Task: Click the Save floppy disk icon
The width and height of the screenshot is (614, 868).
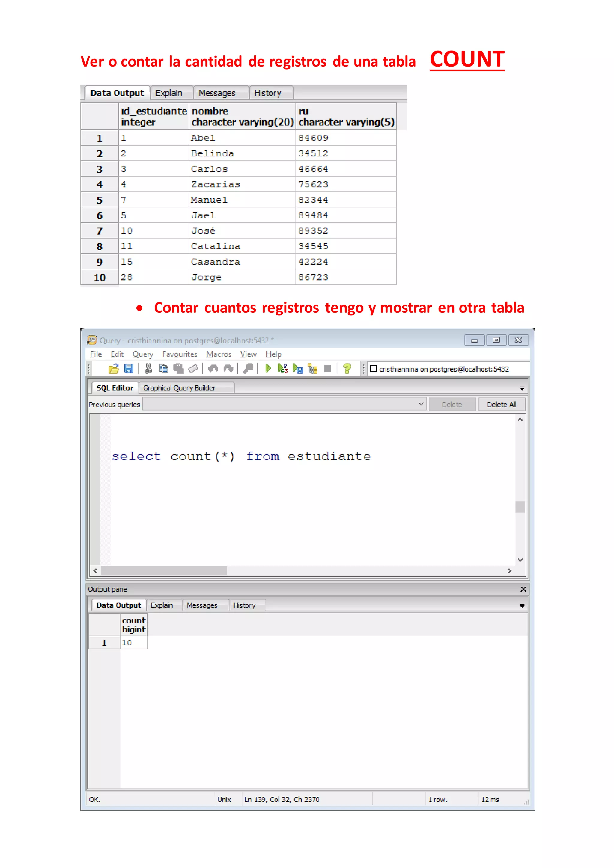Action: tap(129, 369)
